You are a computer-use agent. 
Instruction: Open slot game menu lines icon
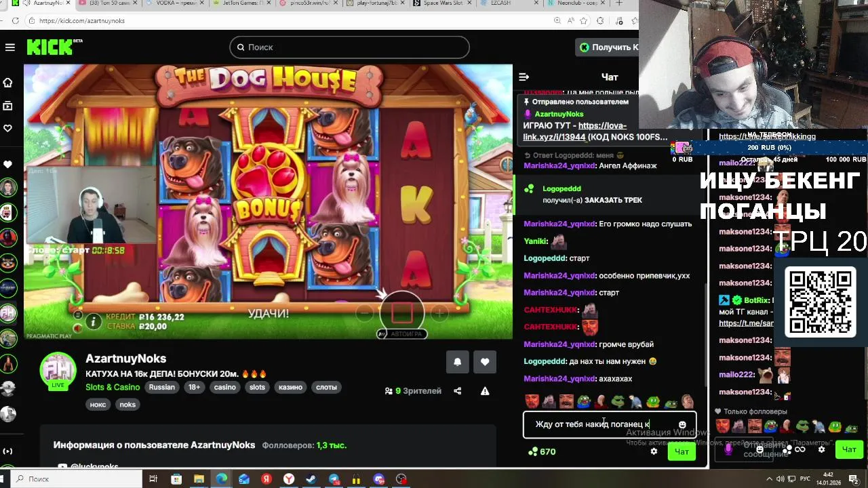pyautogui.click(x=78, y=315)
